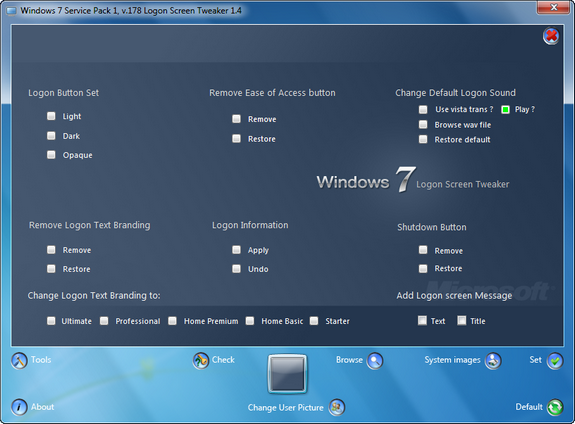Toggle the green Play checkbox
This screenshot has width=575, height=424.
click(505, 109)
